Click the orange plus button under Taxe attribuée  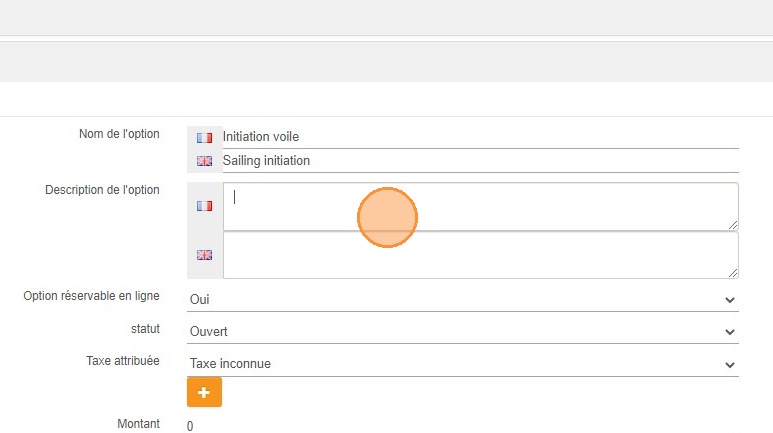204,392
